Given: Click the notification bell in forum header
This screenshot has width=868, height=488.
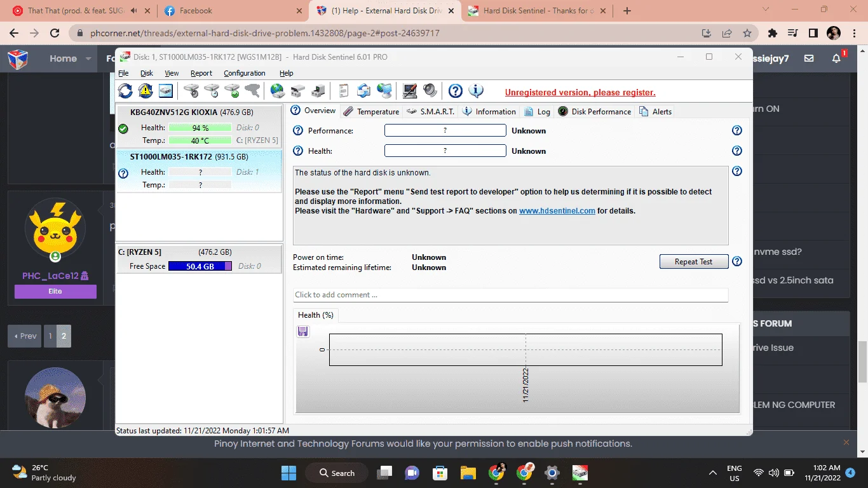Looking at the screenshot, I should pos(836,58).
